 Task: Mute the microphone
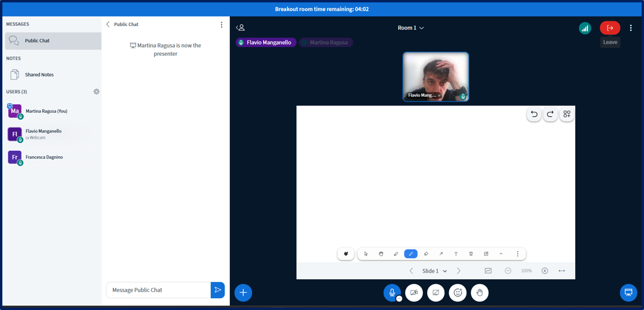click(392, 292)
